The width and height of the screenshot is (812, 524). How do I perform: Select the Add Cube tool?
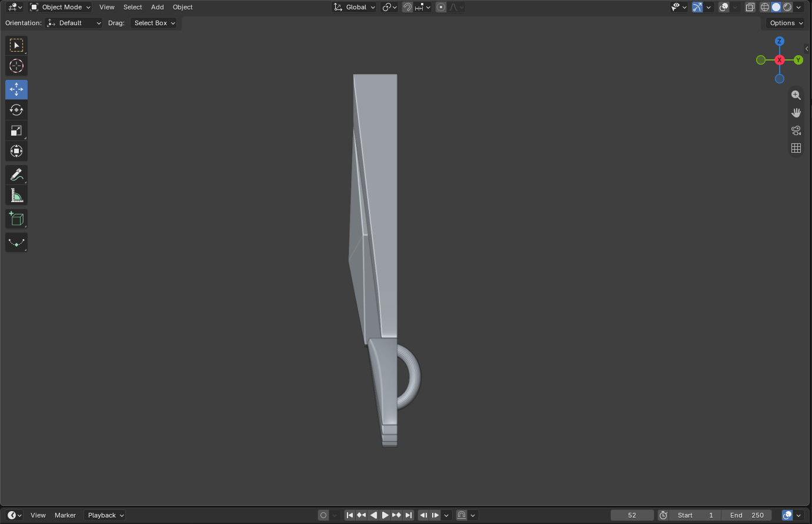[16, 219]
